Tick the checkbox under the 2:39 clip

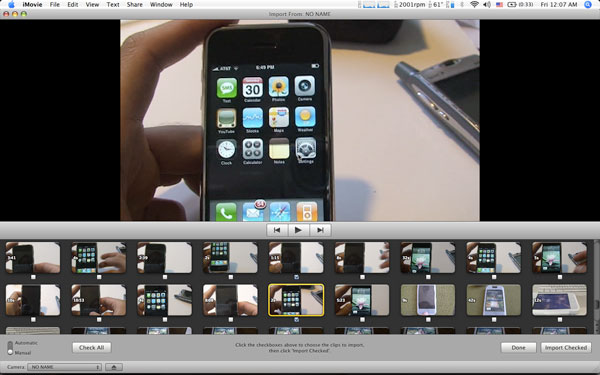pyautogui.click(x=165, y=277)
